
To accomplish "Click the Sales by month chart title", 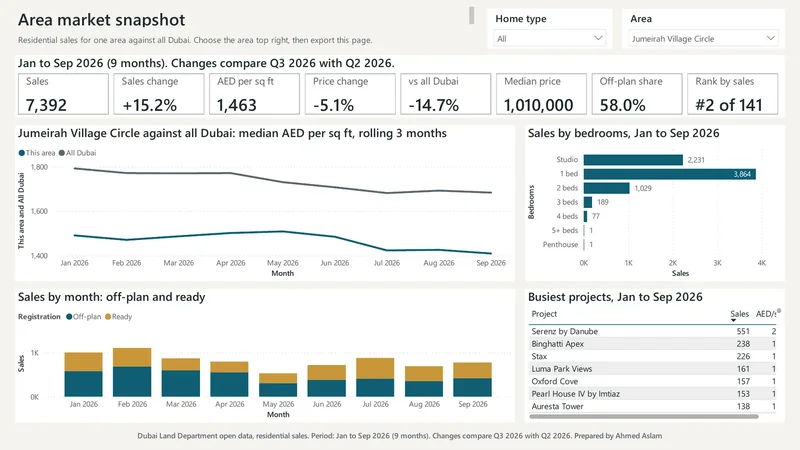I will pos(111,297).
